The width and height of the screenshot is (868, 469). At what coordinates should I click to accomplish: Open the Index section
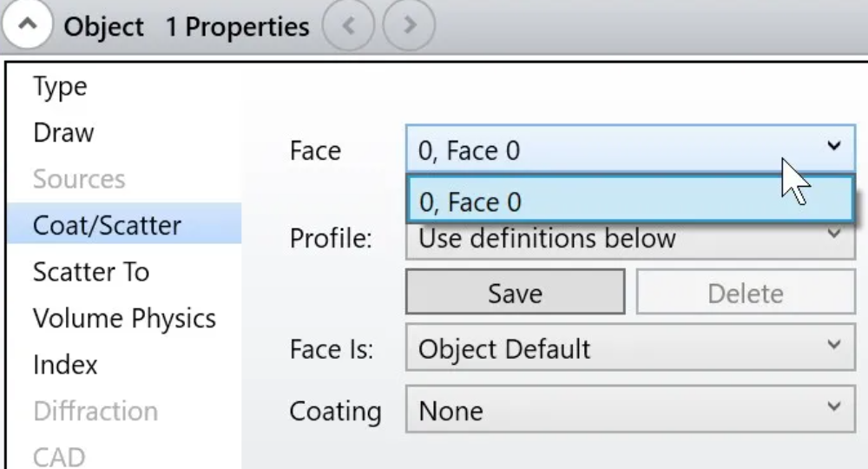[65, 365]
